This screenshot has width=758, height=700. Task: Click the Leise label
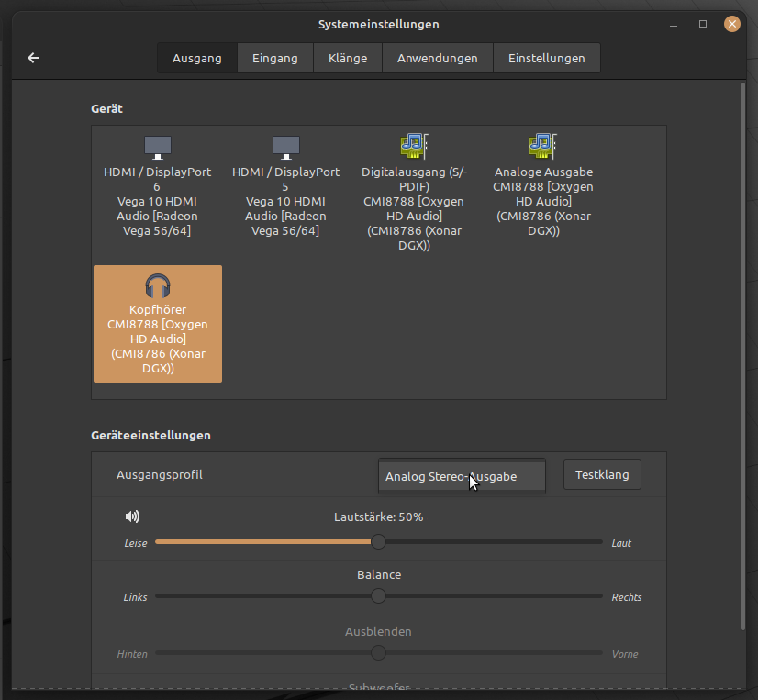coord(136,543)
